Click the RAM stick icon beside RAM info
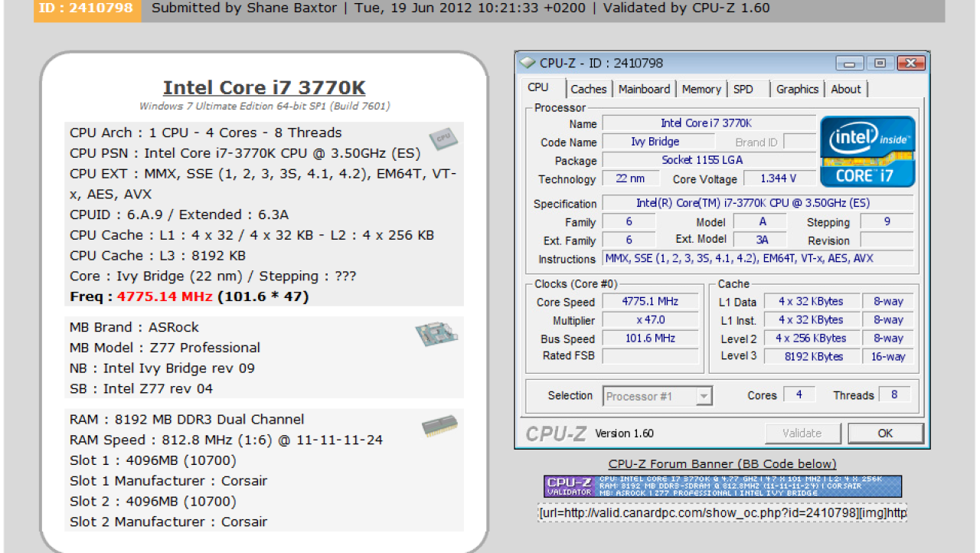 [439, 426]
